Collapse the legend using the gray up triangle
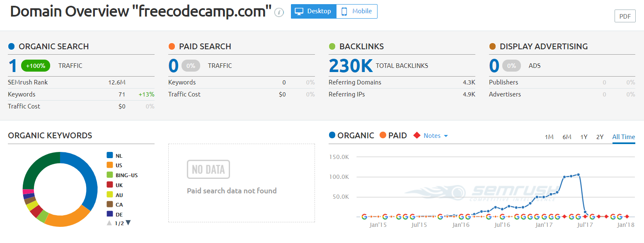 tap(109, 222)
